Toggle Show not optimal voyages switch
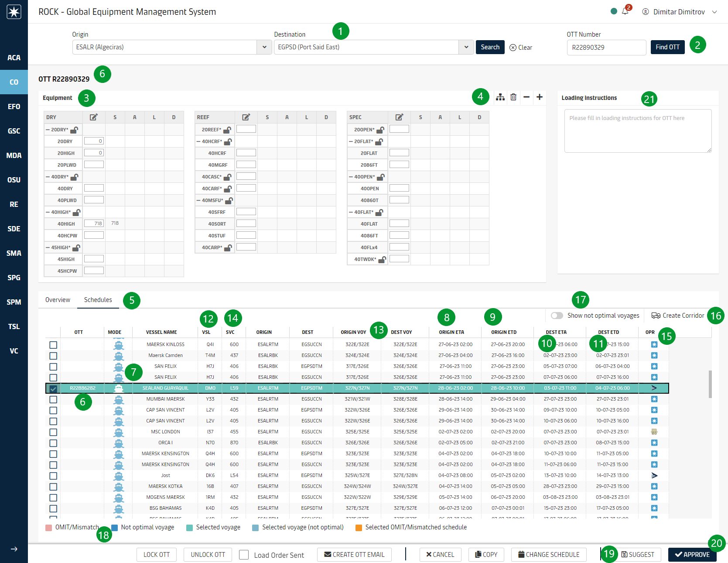This screenshot has width=728, height=563. [x=557, y=316]
